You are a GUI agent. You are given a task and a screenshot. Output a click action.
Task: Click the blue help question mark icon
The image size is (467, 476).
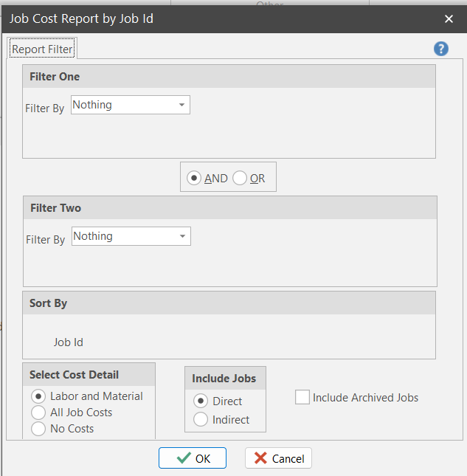click(441, 49)
